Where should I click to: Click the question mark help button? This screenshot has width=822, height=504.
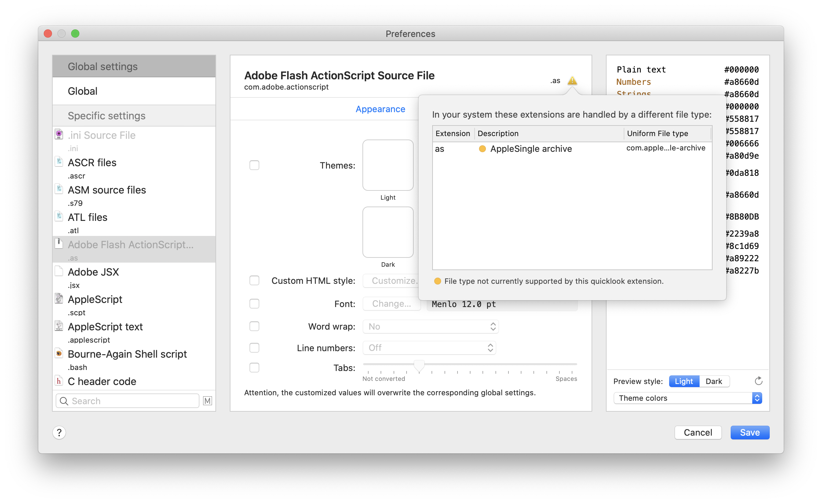(59, 433)
